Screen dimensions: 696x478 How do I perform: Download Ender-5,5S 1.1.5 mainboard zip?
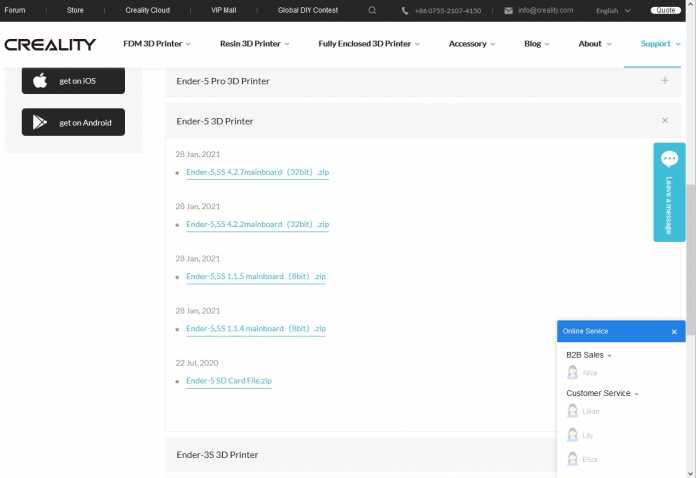[x=256, y=277]
